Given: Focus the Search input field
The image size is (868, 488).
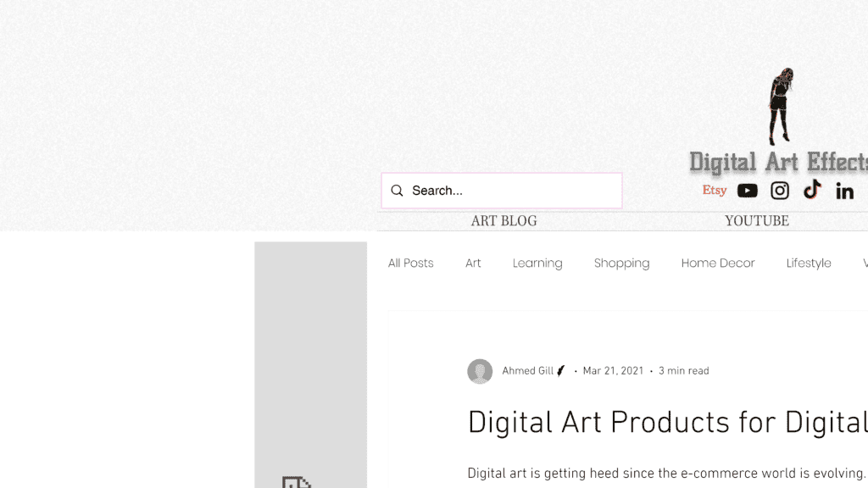Looking at the screenshot, I should 502,191.
